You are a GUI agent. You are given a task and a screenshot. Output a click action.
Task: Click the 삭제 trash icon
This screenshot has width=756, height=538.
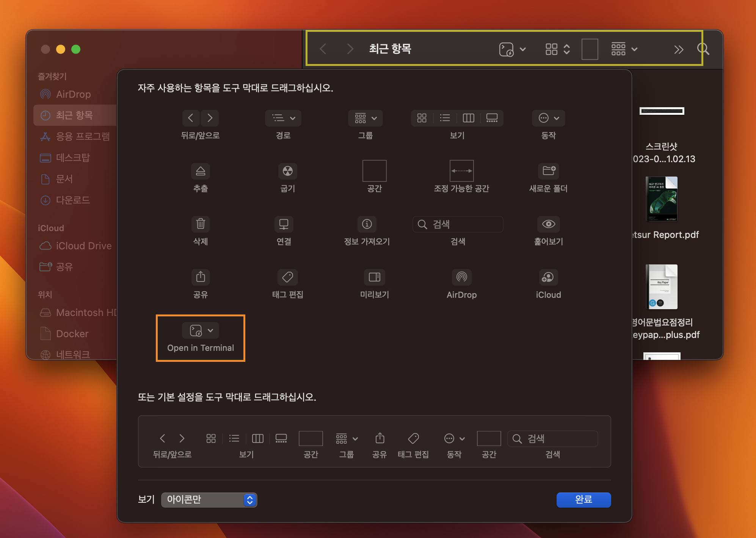[200, 224]
